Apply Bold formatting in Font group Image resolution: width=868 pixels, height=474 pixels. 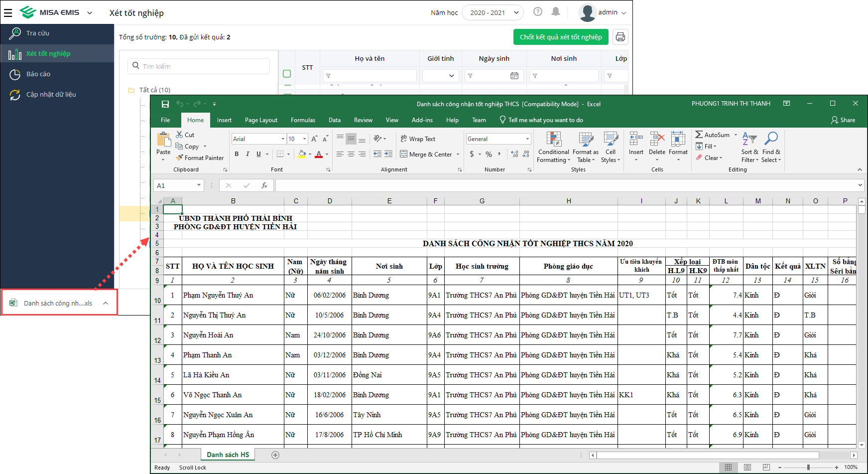pos(237,154)
